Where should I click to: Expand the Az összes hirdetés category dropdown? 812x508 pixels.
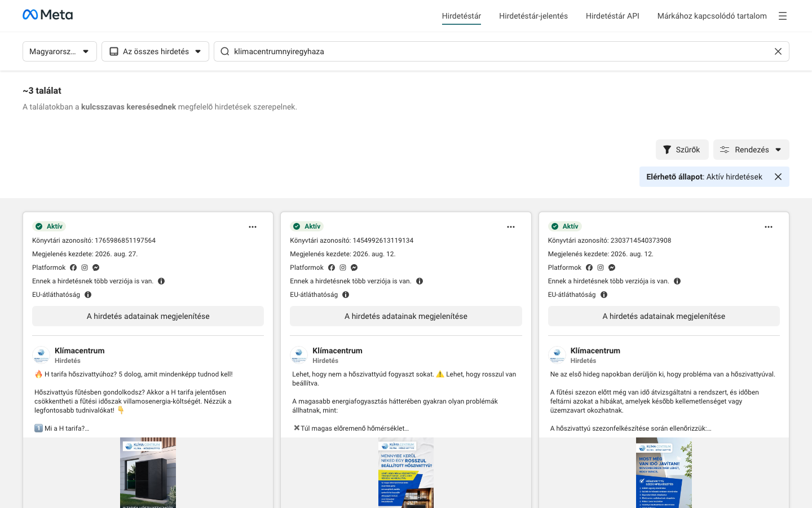point(155,51)
